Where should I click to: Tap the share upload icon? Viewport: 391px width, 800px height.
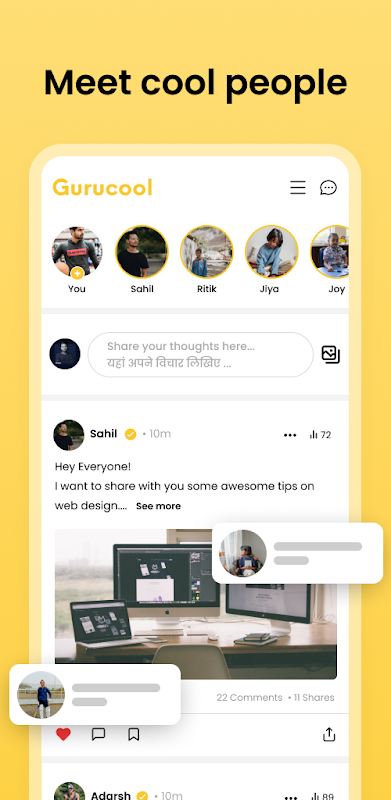click(329, 734)
